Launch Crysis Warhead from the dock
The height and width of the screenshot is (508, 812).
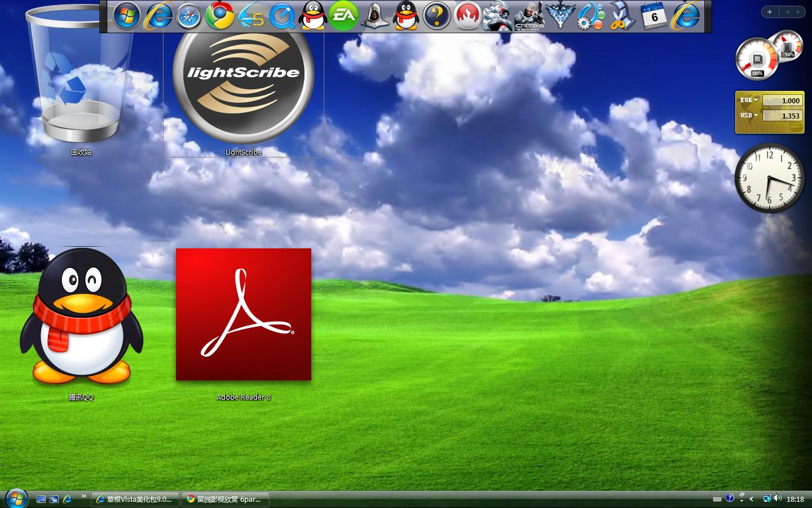coord(529,16)
